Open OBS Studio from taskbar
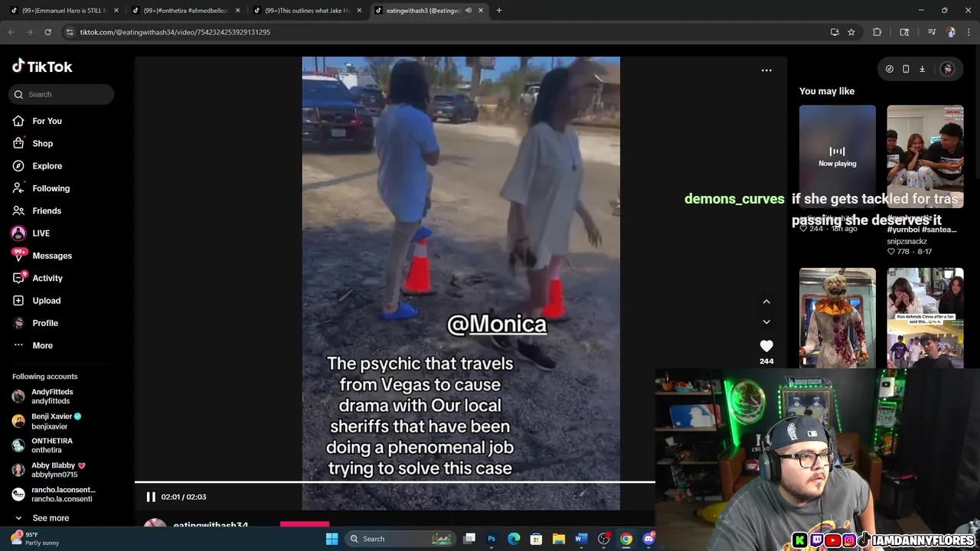The width and height of the screenshot is (980, 551). click(604, 539)
